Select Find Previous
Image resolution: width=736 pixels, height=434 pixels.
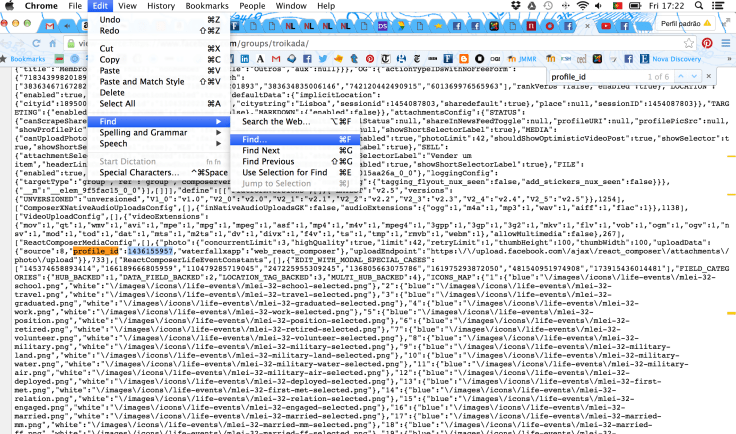pos(295,161)
